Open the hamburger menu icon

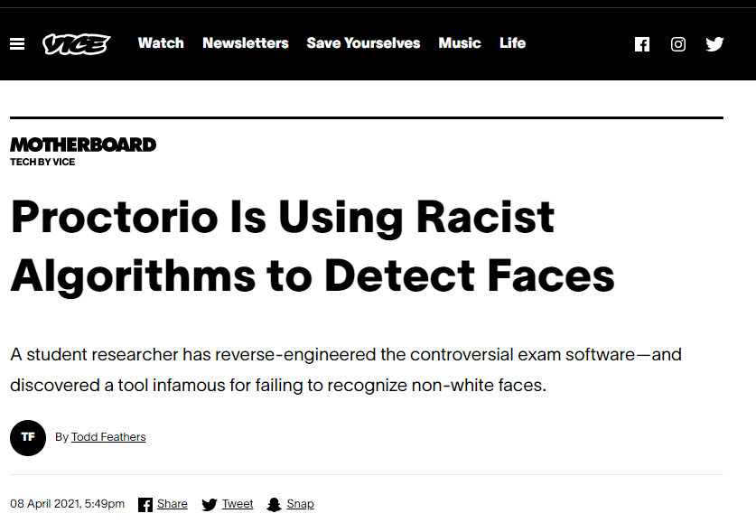tap(17, 44)
